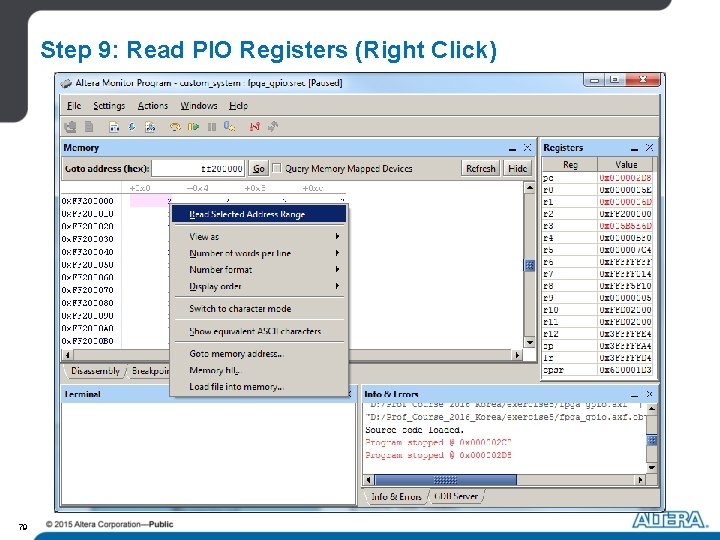Choose Memory fill... menu entry

coord(259,370)
